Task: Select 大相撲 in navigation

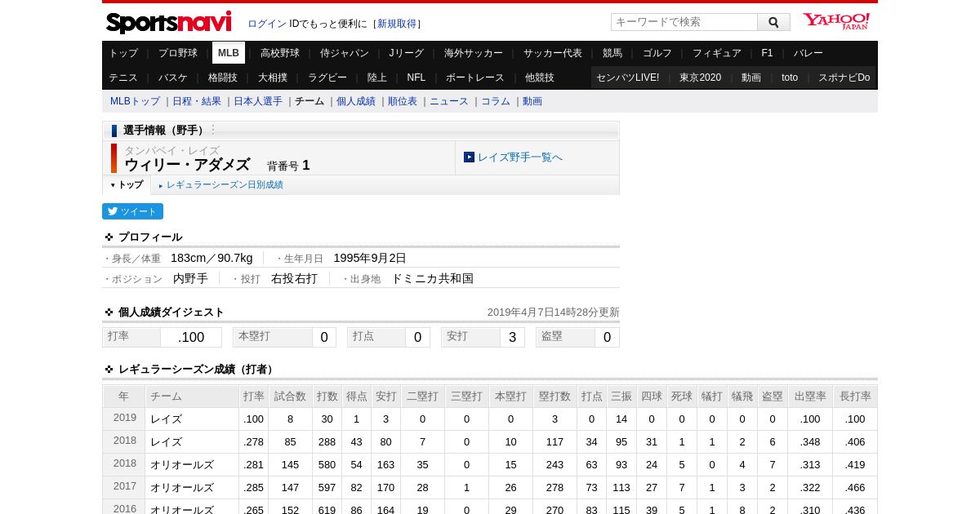Action: click(273, 78)
